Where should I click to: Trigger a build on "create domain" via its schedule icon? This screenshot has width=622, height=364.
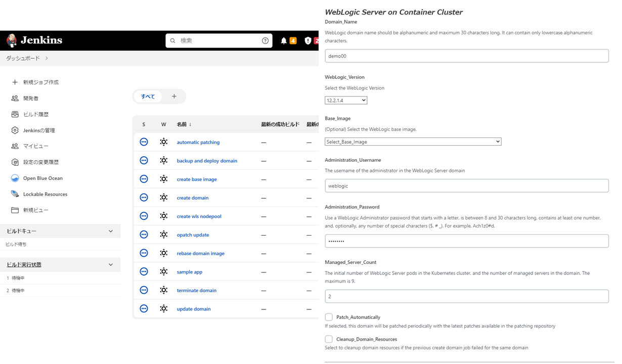pos(163,197)
